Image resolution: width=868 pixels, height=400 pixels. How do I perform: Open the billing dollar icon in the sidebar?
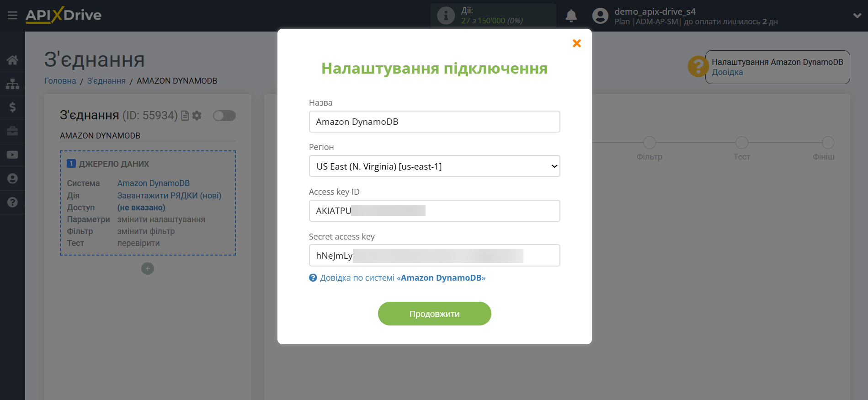(x=12, y=107)
